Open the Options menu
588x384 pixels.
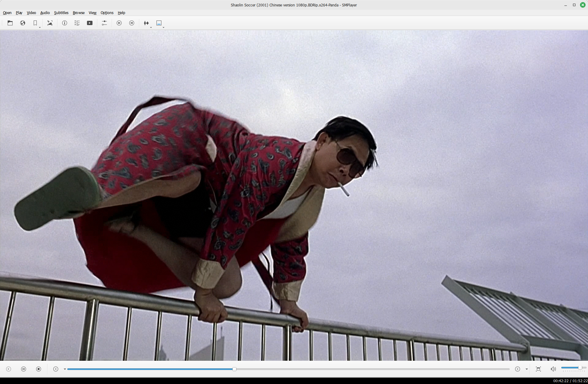107,13
